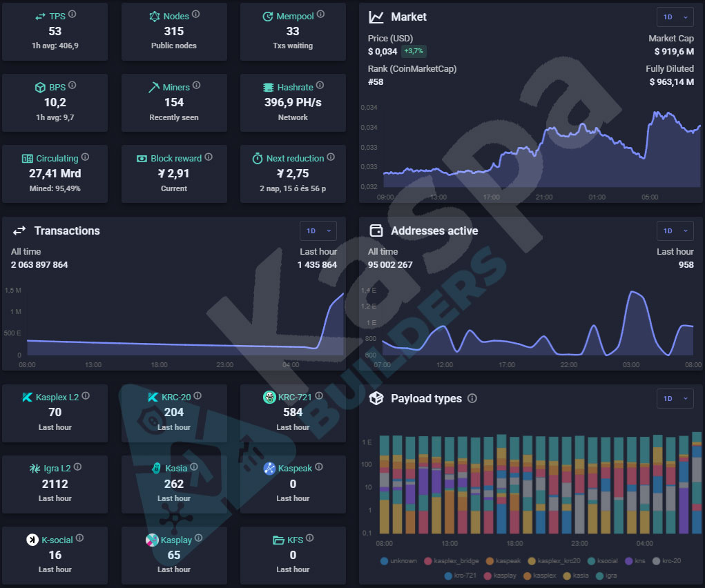Click the 396,9 PH/s hashrate value
Viewport: 705px width, 588px height.
click(x=293, y=103)
